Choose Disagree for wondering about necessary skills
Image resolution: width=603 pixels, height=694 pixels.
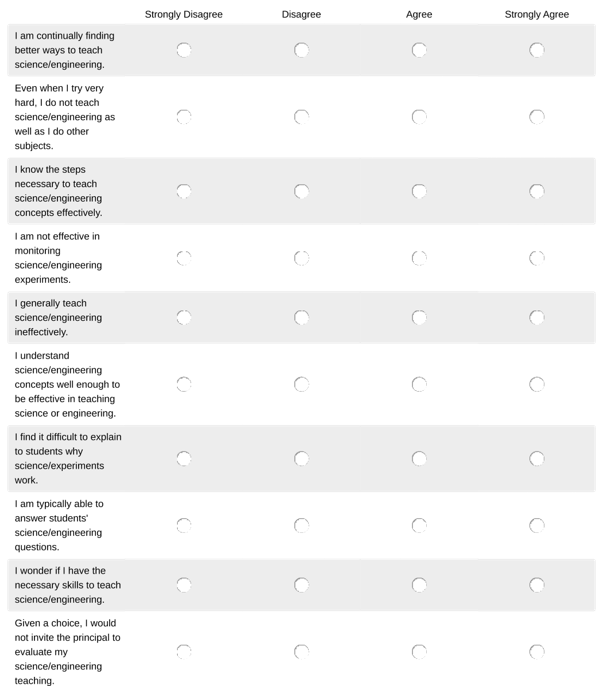301,585
